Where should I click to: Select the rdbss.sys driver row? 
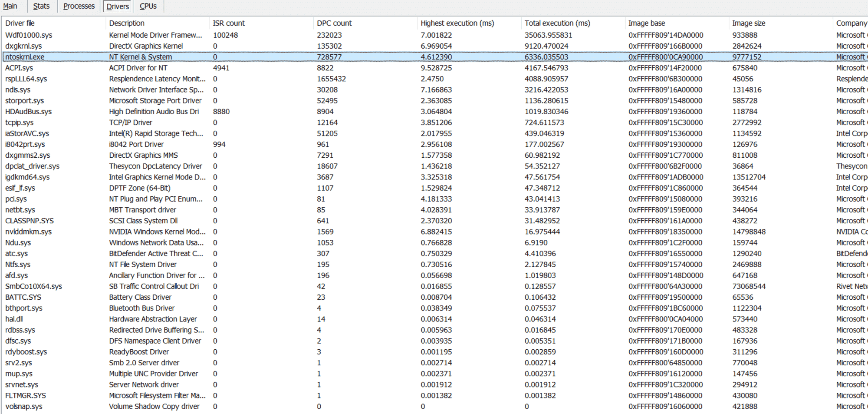(x=435, y=330)
